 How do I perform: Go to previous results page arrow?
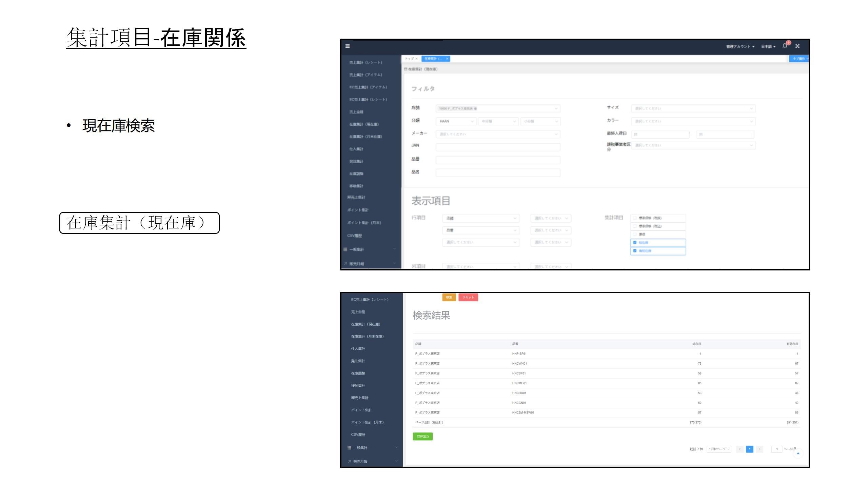pyautogui.click(x=740, y=449)
